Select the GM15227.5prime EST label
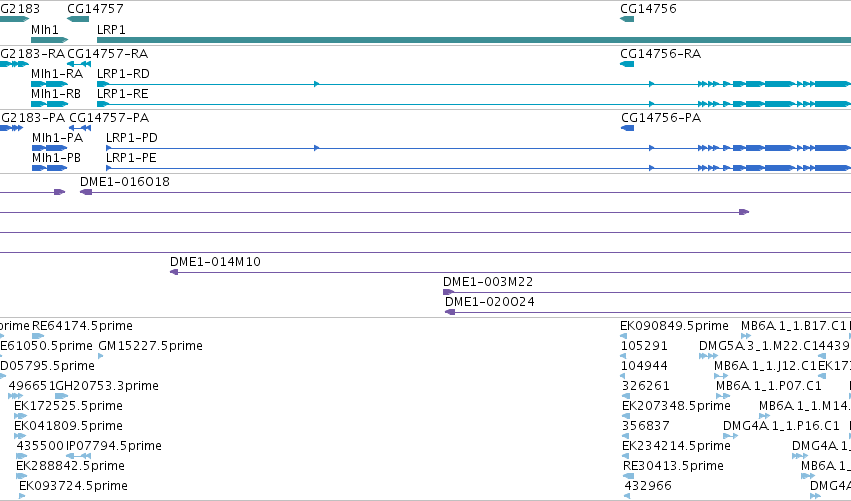 [x=150, y=346]
